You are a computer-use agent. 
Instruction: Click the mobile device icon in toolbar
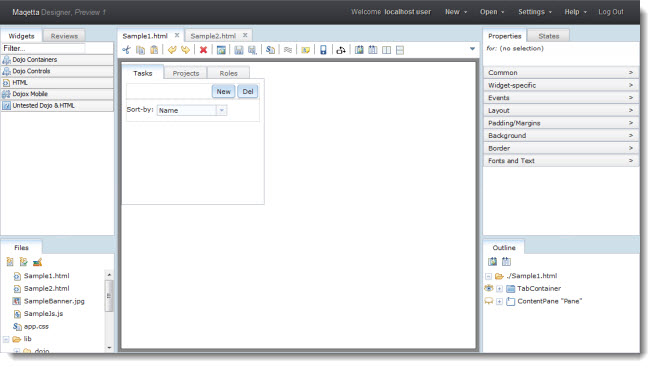click(x=323, y=50)
